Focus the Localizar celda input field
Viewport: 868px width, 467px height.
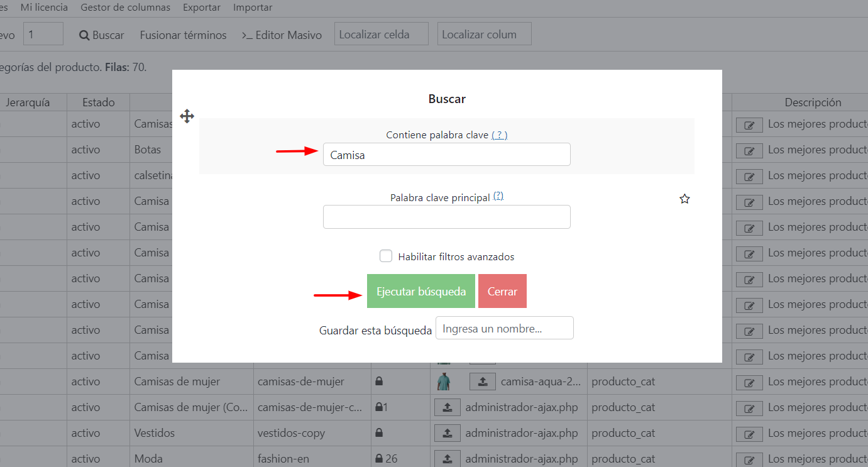click(381, 35)
